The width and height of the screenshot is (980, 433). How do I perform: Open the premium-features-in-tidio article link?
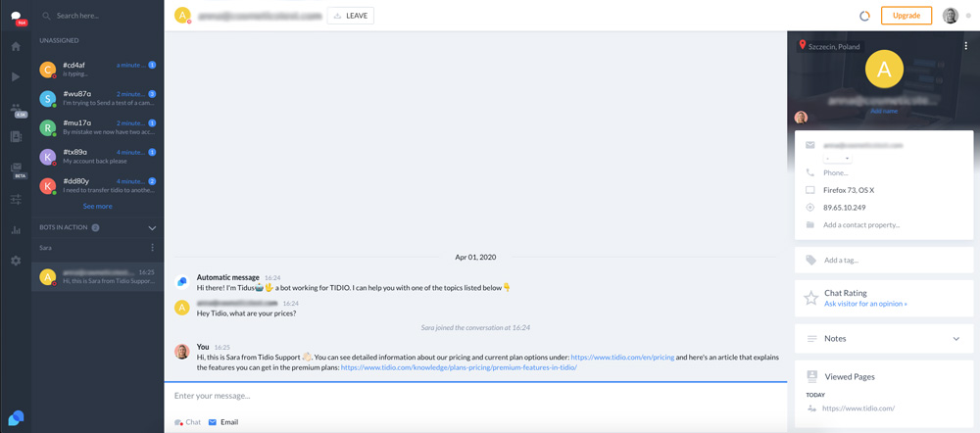[x=459, y=368]
